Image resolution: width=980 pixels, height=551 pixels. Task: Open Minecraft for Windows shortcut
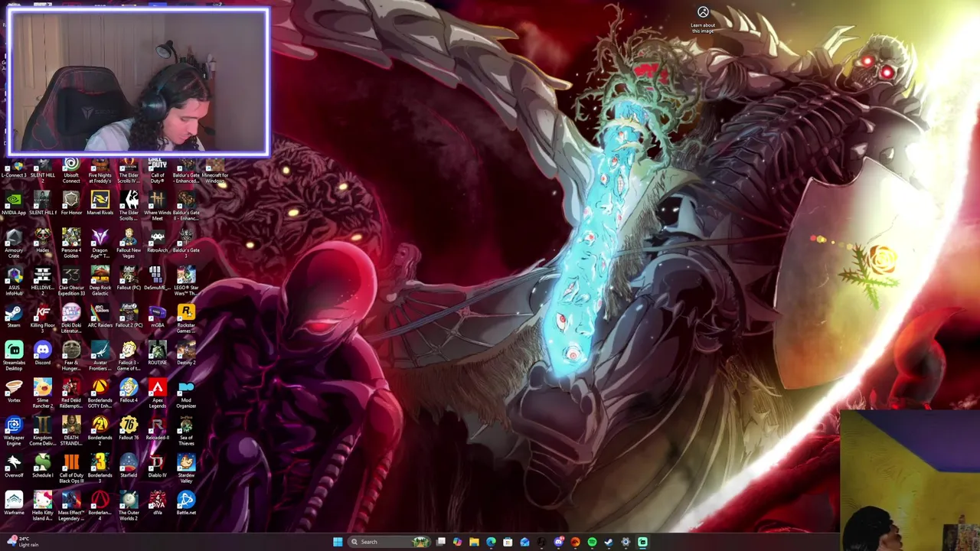click(x=214, y=170)
